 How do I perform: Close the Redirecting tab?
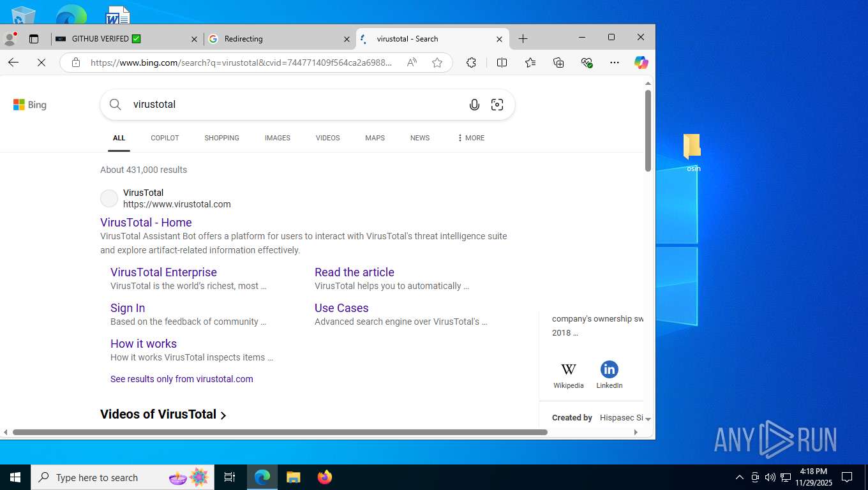click(347, 39)
